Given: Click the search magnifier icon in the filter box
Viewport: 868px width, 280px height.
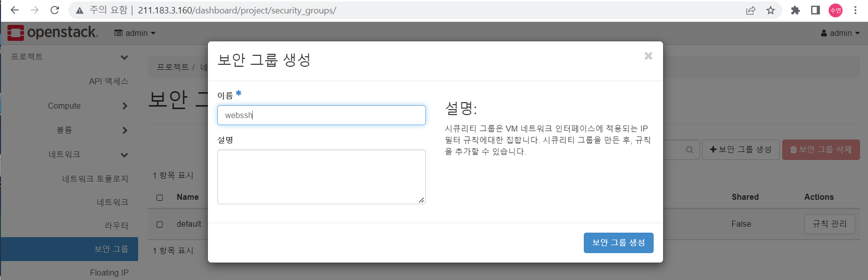Looking at the screenshot, I should click(x=690, y=149).
